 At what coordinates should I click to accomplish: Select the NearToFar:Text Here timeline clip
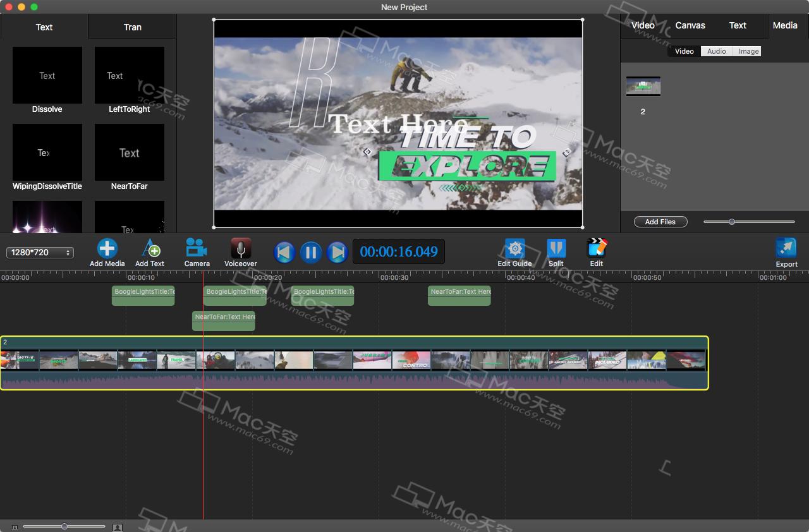pos(223,320)
